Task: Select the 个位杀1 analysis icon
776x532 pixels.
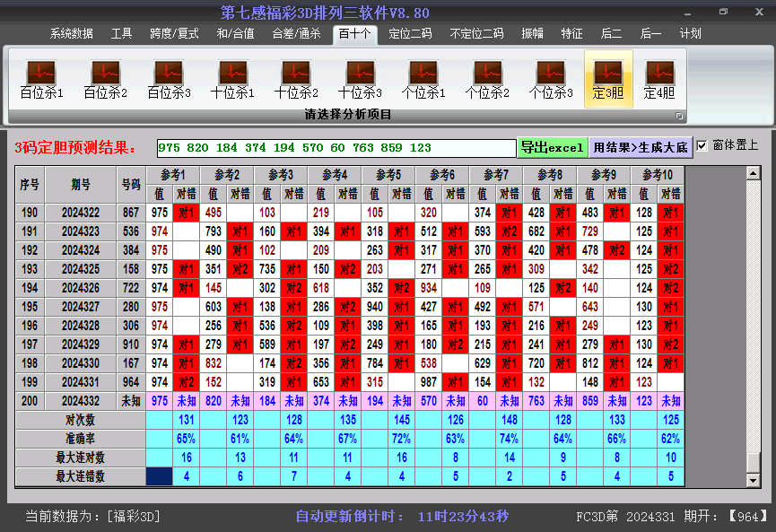Action: 423,79
